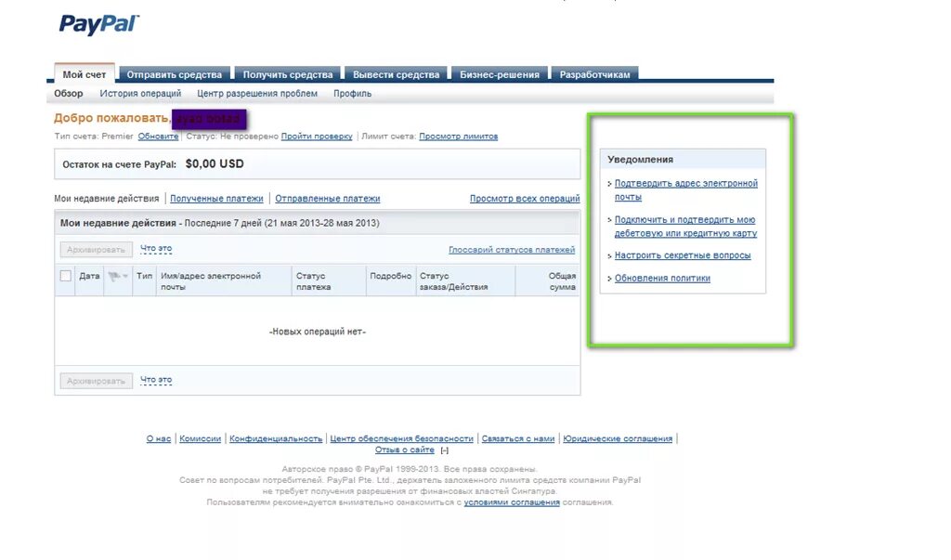Open the Бизнес-решения tab
Image resolution: width=951 pixels, height=560 pixels.
pyautogui.click(x=499, y=73)
